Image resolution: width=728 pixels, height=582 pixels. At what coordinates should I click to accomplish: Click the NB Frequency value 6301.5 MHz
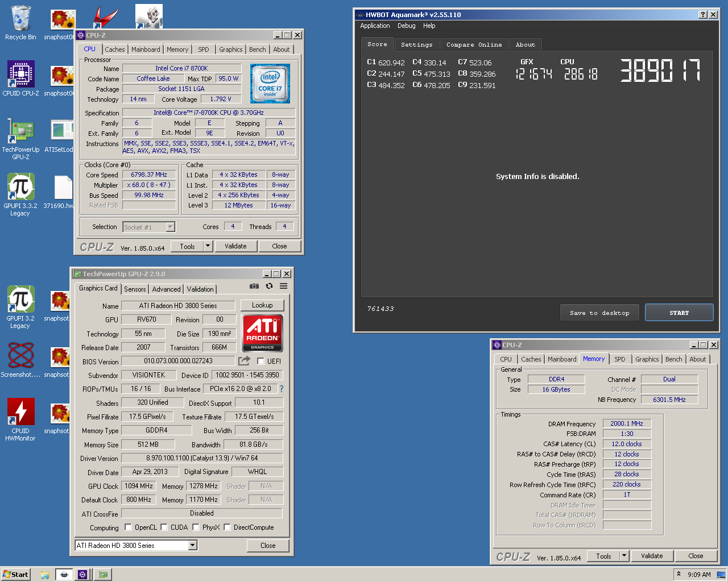[669, 400]
